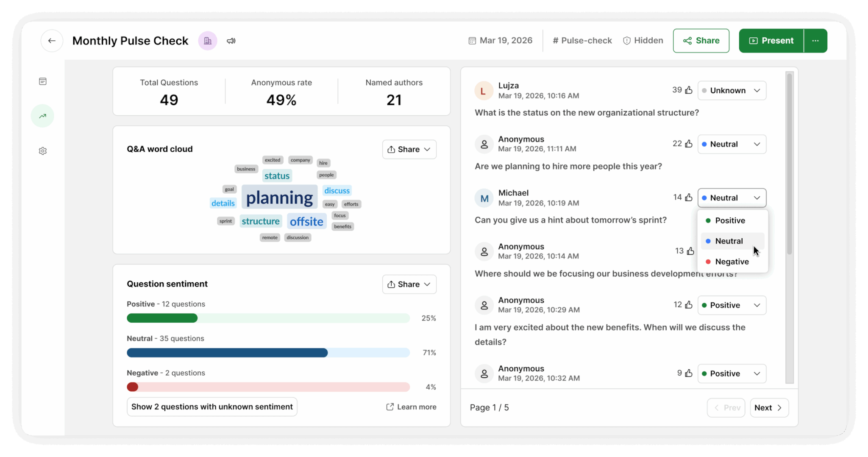Image resolution: width=868 pixels, height=457 pixels.
Task: Click the speaker icon next to the title
Action: pos(231,41)
